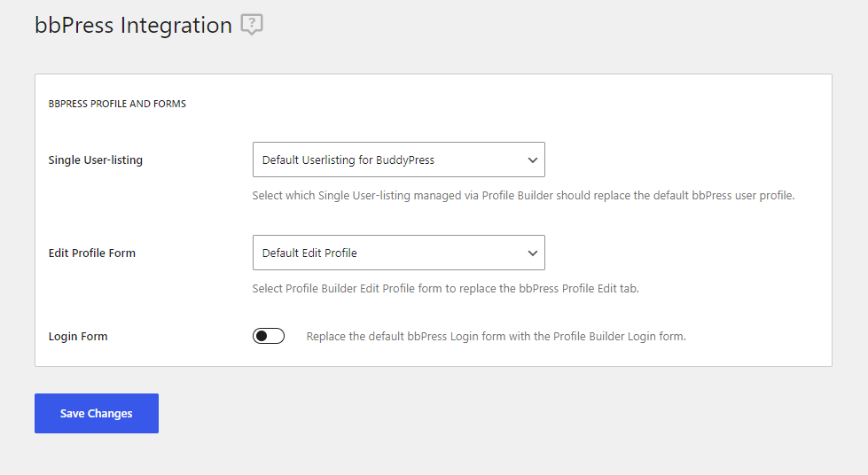Click the chevron arrow on Default Userlisting for BuddyPress
This screenshot has height=475, width=868.
point(533,160)
